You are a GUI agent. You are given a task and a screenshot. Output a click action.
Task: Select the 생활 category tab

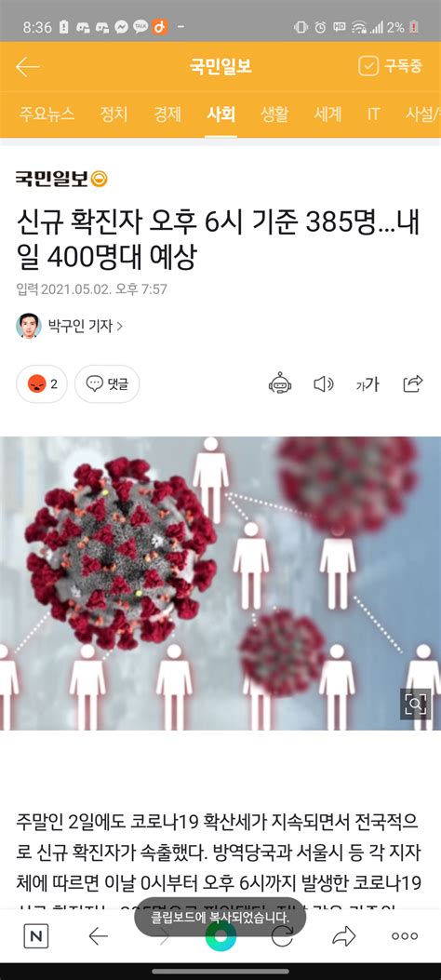(274, 114)
